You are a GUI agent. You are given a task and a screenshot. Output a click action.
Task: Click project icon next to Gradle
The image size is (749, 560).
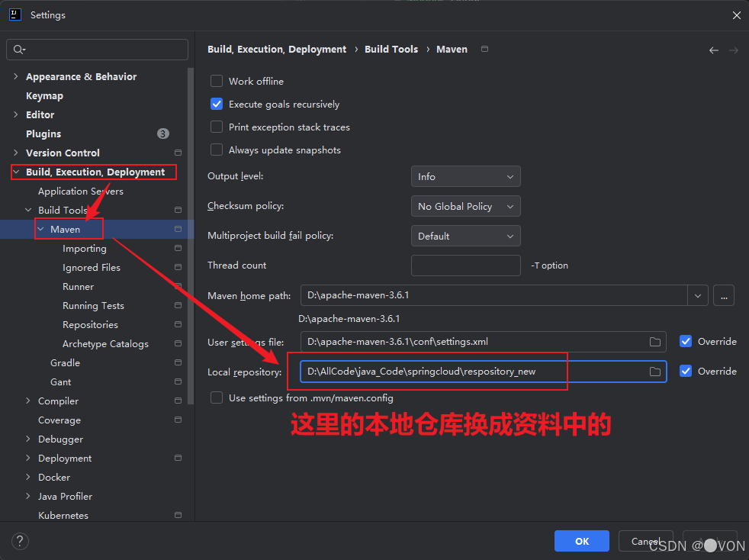tap(178, 362)
